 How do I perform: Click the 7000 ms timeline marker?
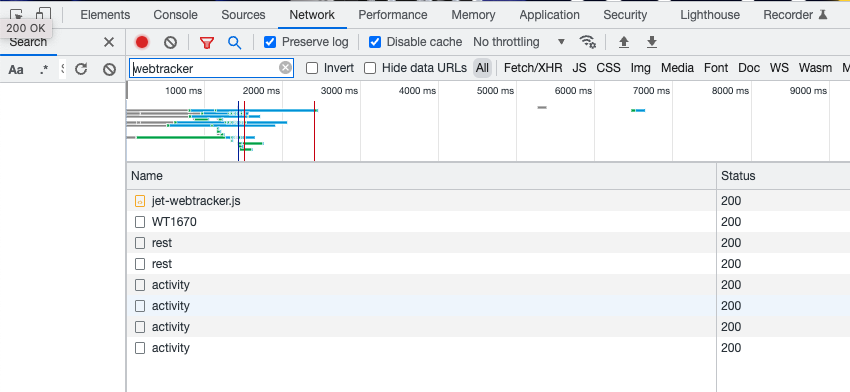click(652, 91)
